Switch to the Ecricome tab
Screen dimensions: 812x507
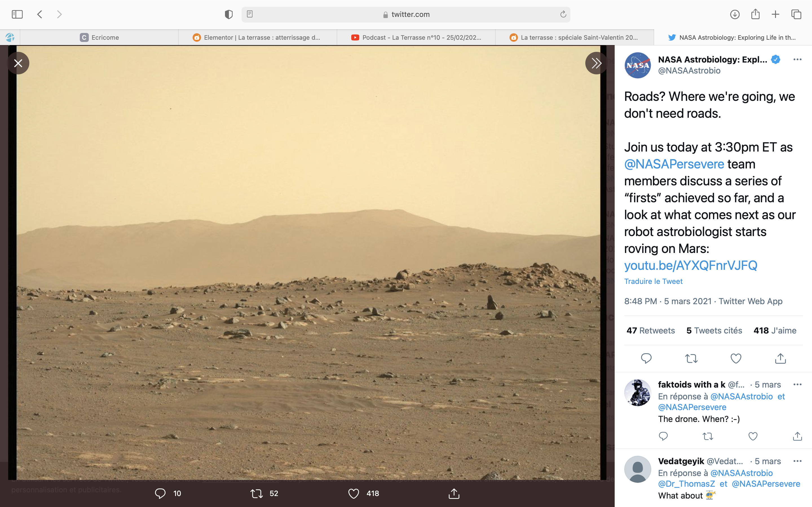pyautogui.click(x=99, y=37)
